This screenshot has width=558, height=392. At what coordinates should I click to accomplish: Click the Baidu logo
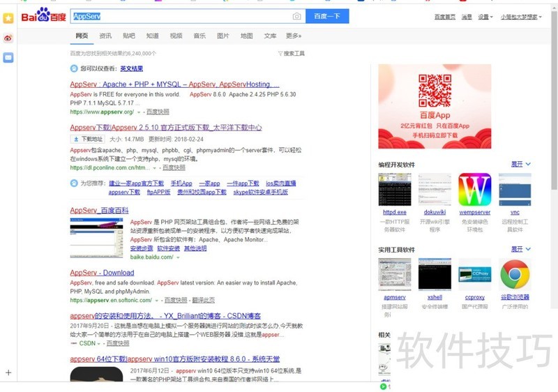(x=44, y=15)
